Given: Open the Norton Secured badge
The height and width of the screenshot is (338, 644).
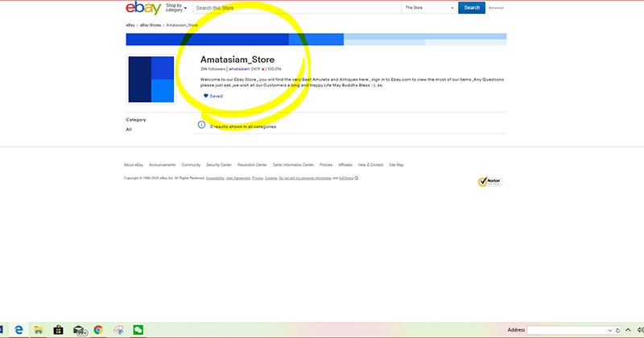Looking at the screenshot, I should point(488,182).
